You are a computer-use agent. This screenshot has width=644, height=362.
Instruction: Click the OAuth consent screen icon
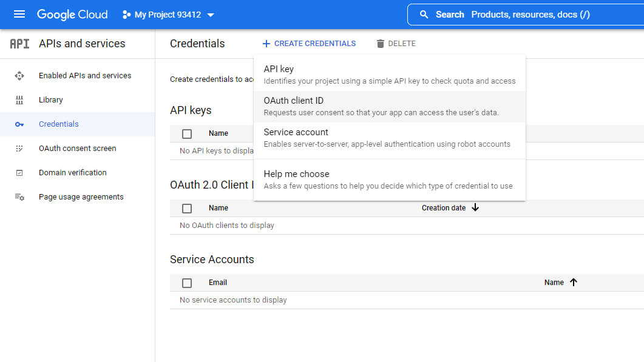tap(19, 149)
